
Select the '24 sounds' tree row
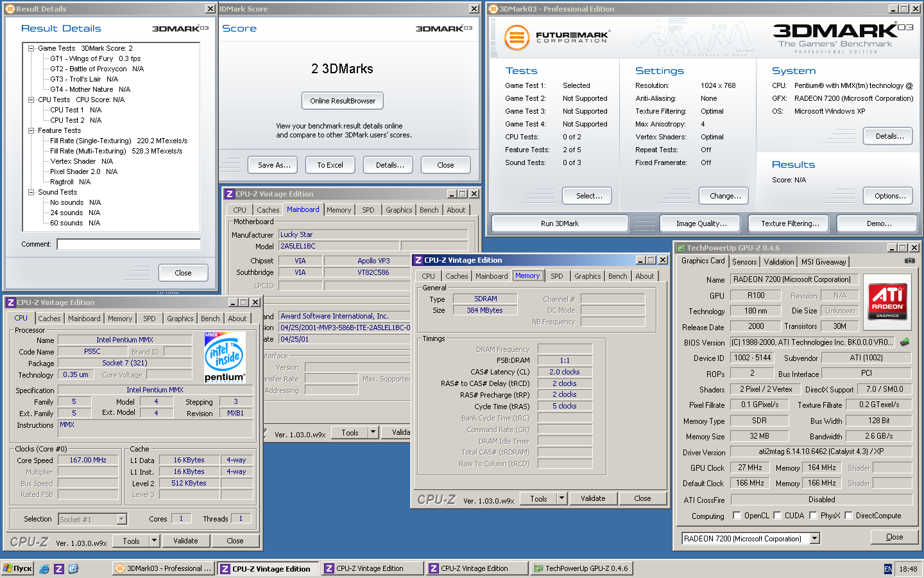(x=75, y=213)
